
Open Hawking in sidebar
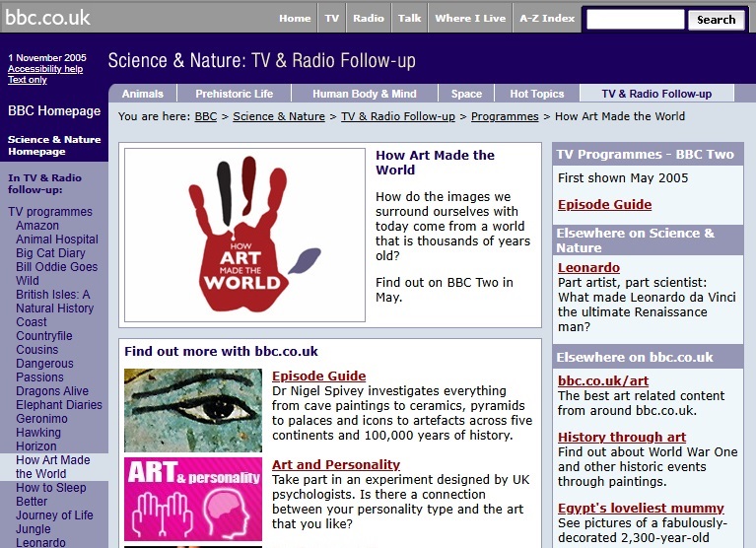coord(38,433)
